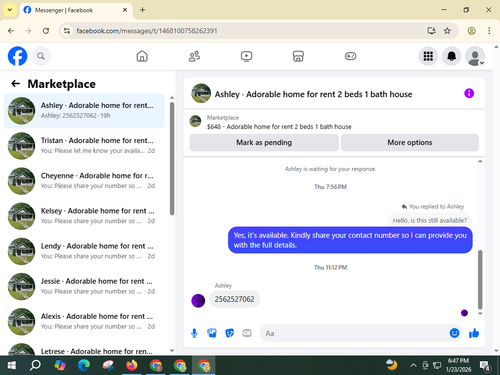Go to the Home feed icon
This screenshot has height=375, width=500.
142,56
